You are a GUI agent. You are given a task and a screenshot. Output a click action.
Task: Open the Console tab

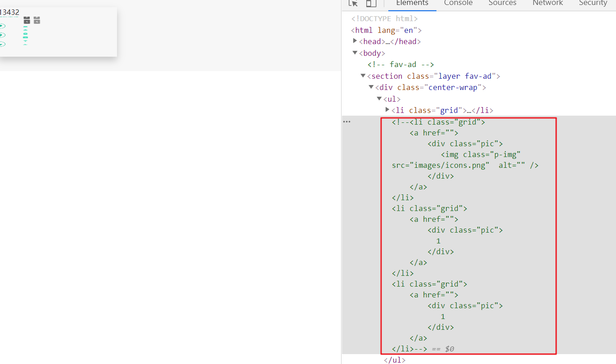[459, 3]
